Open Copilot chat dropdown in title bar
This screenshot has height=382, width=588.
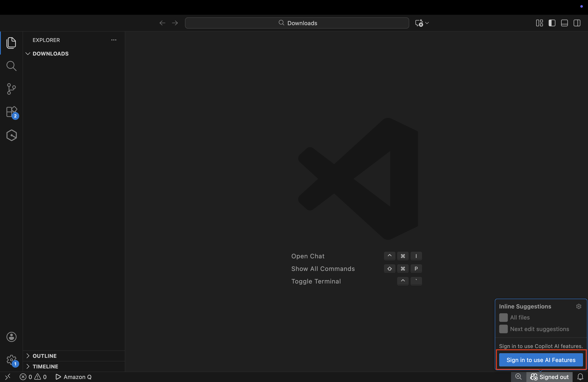(427, 23)
